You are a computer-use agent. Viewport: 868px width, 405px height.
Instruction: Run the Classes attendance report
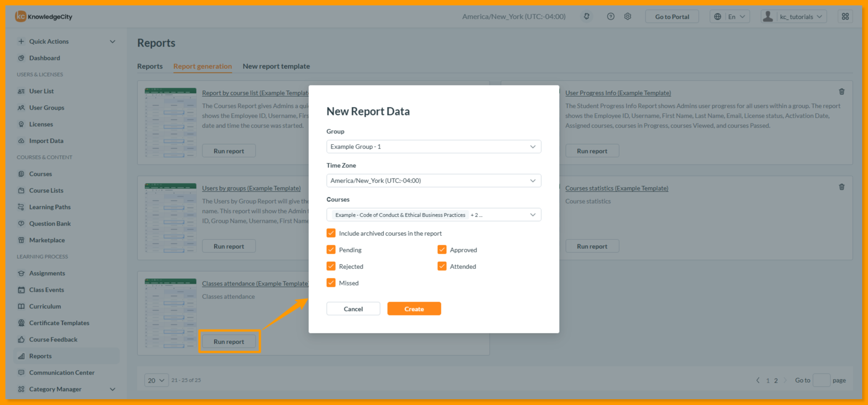[x=229, y=341]
